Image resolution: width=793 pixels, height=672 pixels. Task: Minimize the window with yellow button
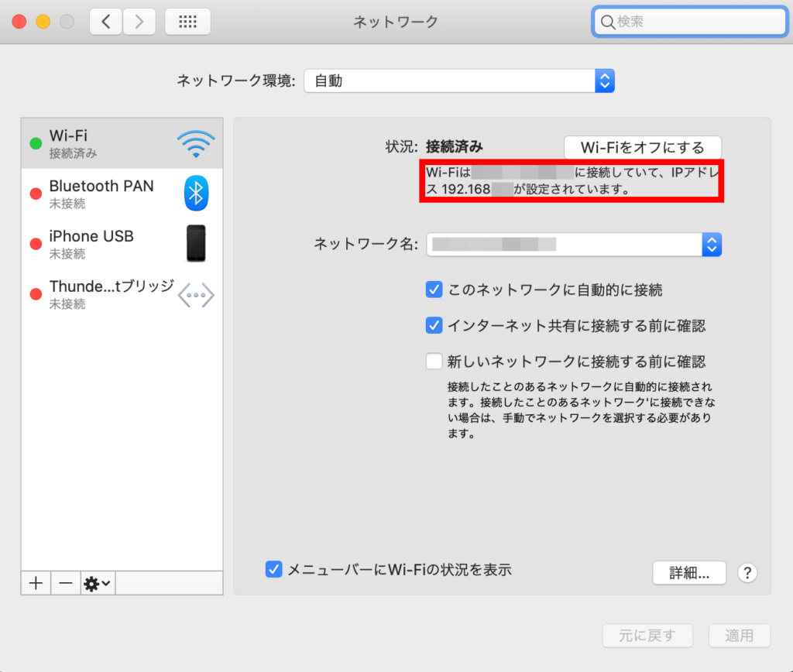click(x=43, y=22)
